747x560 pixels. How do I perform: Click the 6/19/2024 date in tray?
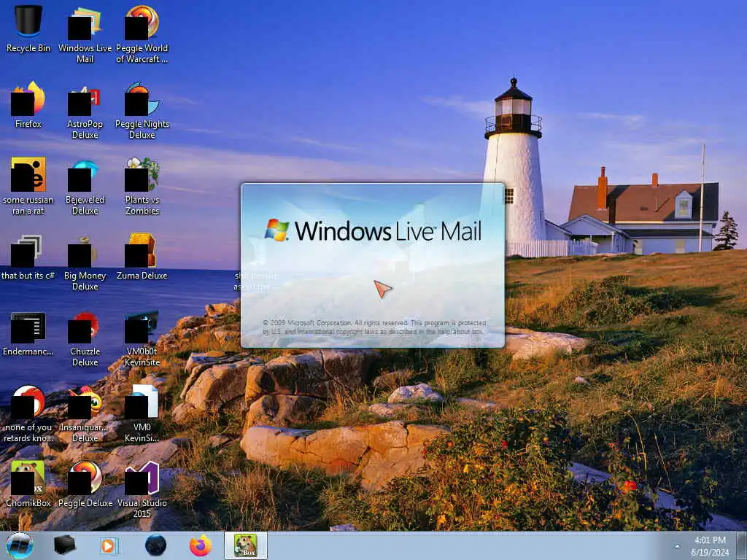click(x=710, y=553)
